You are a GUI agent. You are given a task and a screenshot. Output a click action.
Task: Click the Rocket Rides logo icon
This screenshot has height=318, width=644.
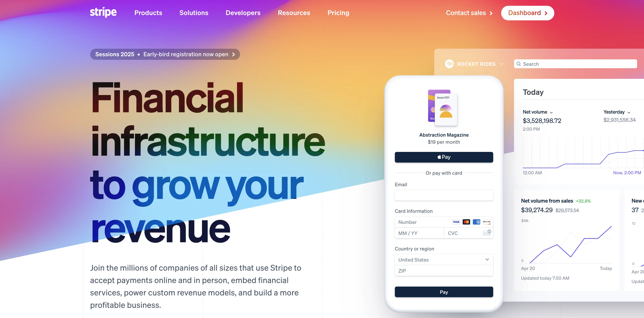[449, 64]
